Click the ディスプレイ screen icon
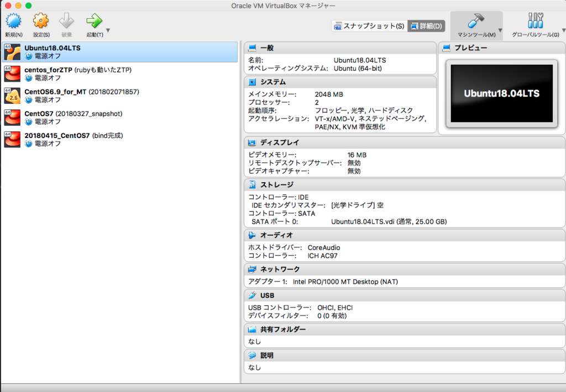 [x=252, y=143]
